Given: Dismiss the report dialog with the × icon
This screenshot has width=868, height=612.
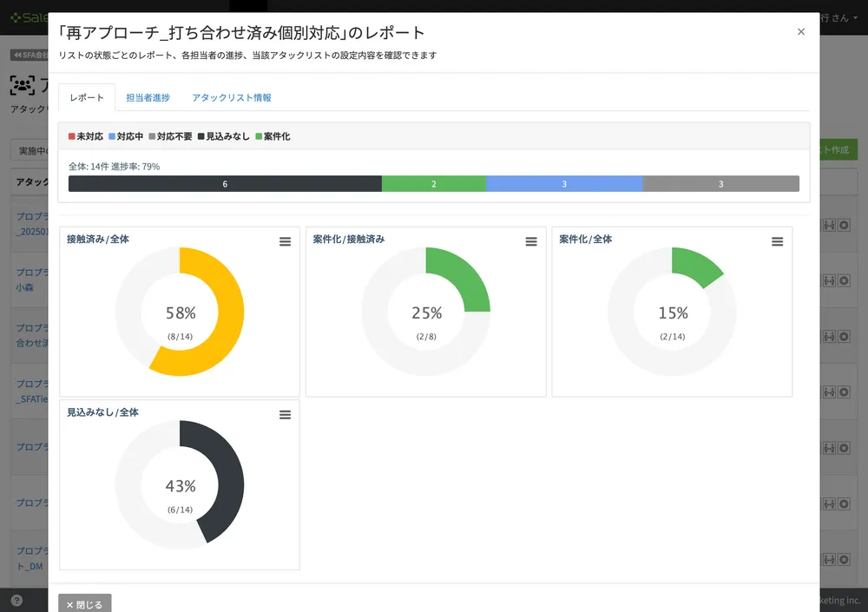Looking at the screenshot, I should [x=800, y=32].
